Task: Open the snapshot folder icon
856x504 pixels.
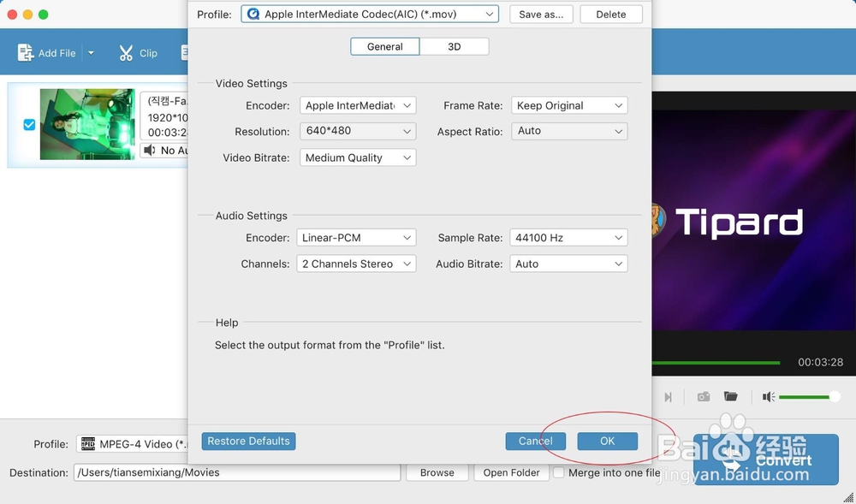Action: point(730,396)
